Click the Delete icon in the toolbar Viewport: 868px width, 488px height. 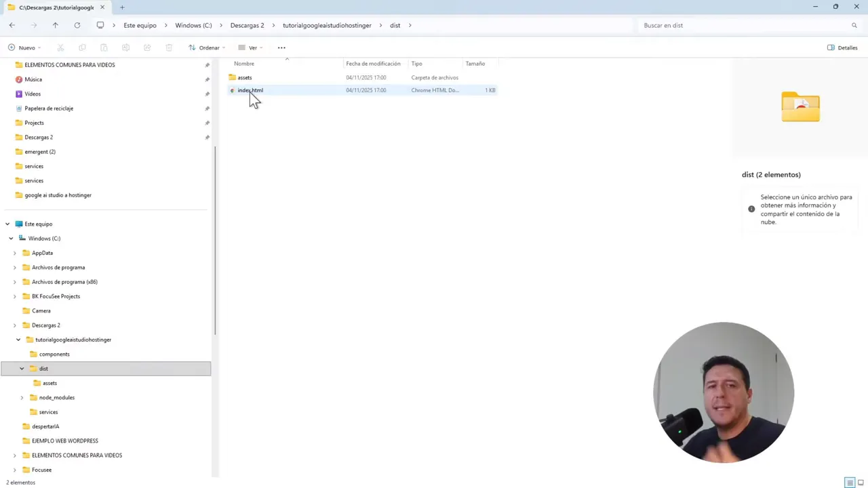tap(168, 47)
